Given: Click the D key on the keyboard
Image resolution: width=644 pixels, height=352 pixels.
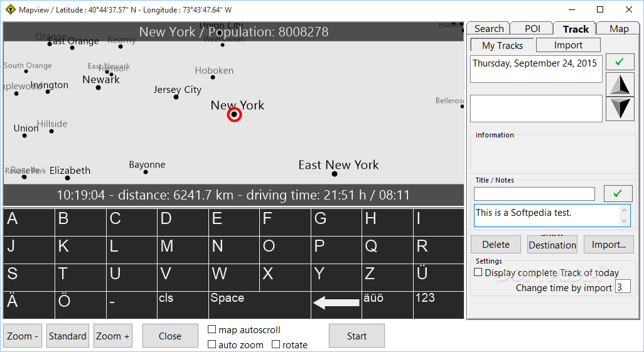Looking at the screenshot, I should (x=183, y=222).
